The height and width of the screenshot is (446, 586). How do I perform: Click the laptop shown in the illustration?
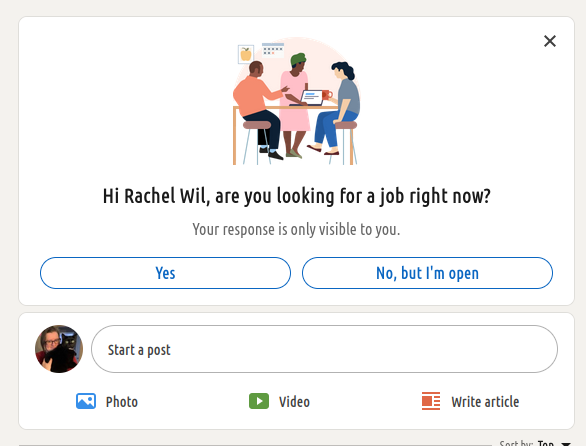pyautogui.click(x=309, y=98)
